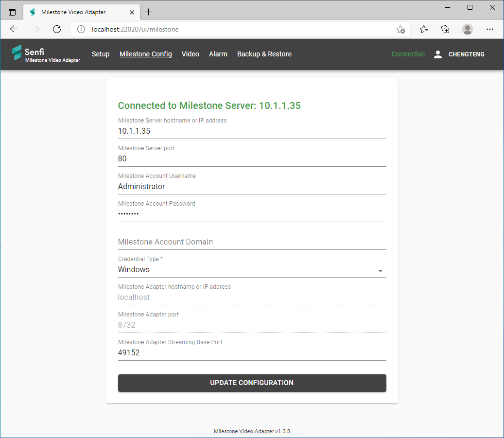Close the browser window
Screen dimensions: 504x438
492,7
